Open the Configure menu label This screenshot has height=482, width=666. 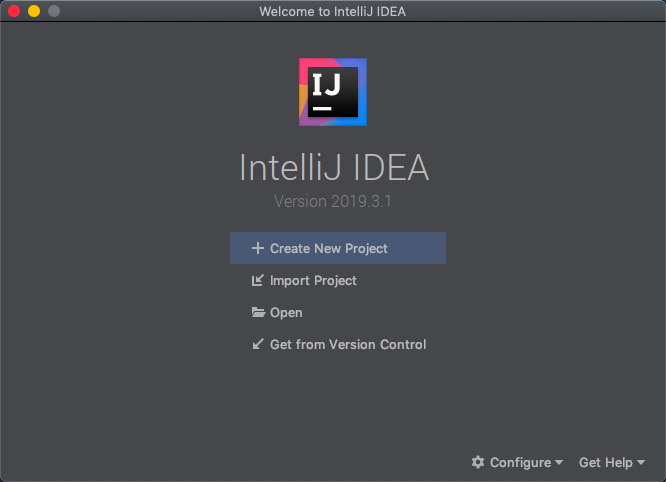[x=520, y=462]
